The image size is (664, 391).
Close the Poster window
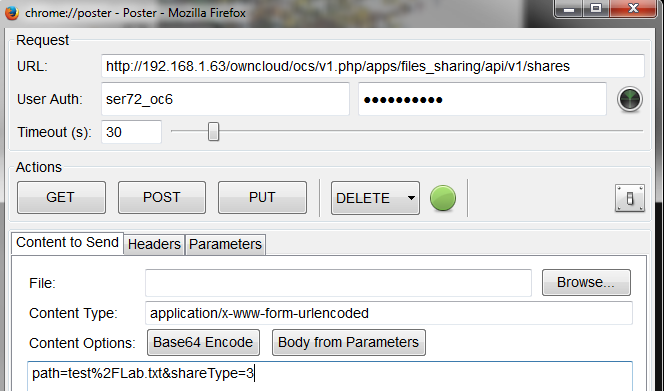click(x=633, y=8)
